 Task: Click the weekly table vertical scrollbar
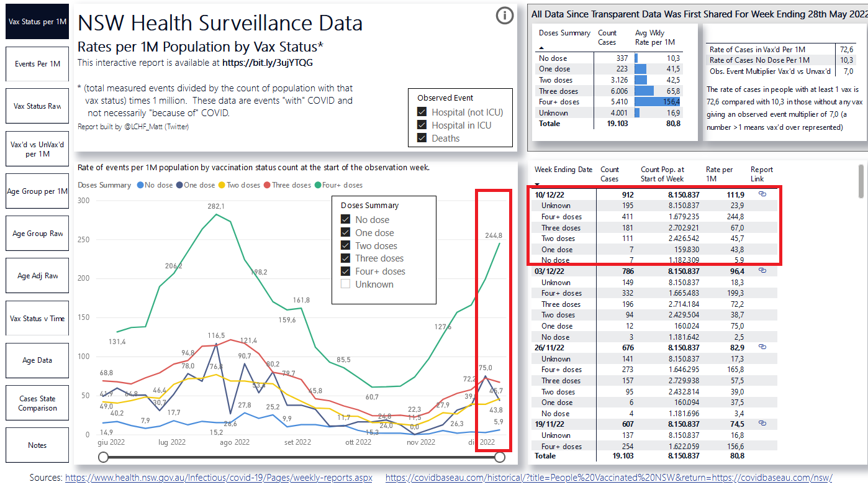coord(861,181)
